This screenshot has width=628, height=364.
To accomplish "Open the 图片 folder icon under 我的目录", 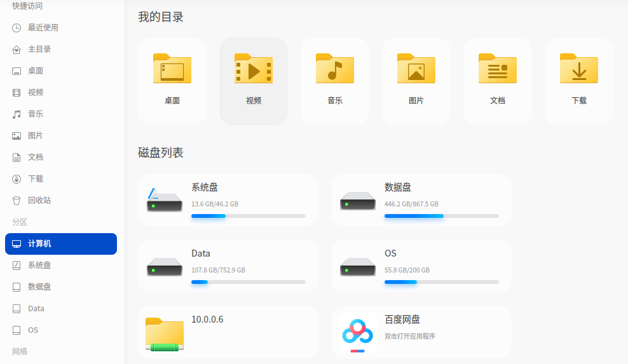I will tap(416, 69).
